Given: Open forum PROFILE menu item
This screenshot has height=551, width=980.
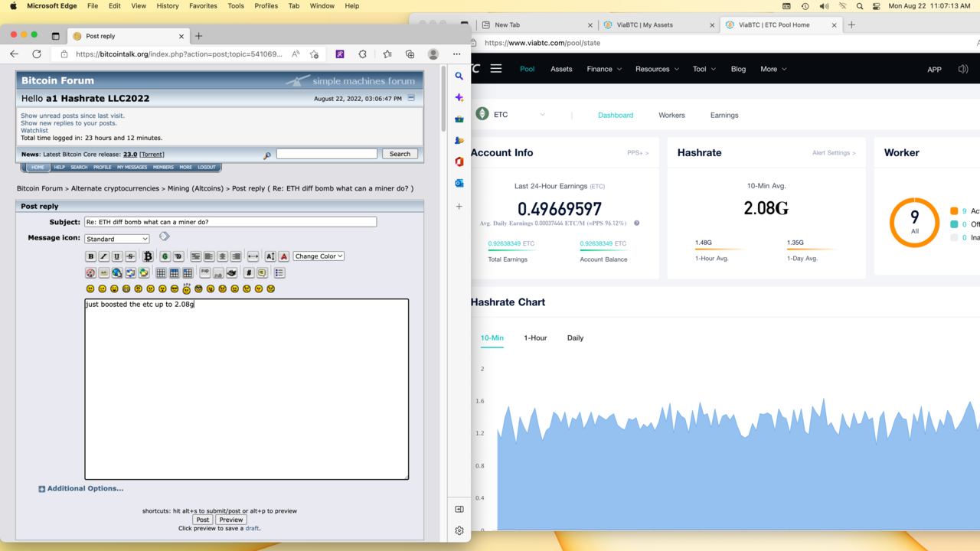Looking at the screenshot, I should pos(102,167).
